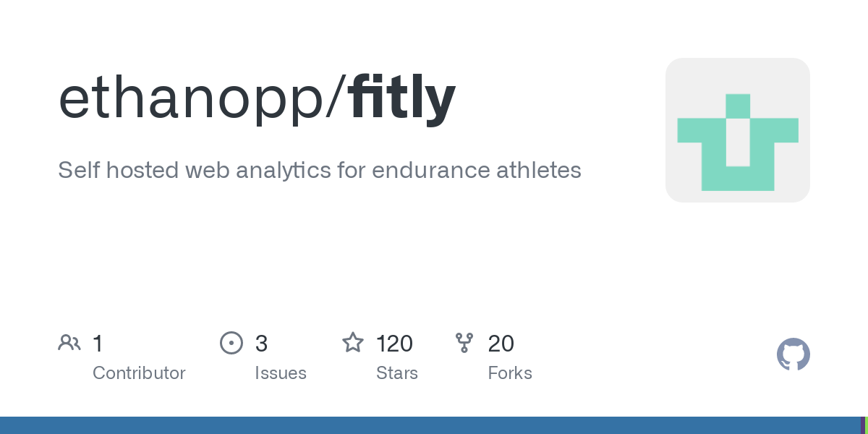
Task: Click the contributors people icon
Action: [69, 343]
